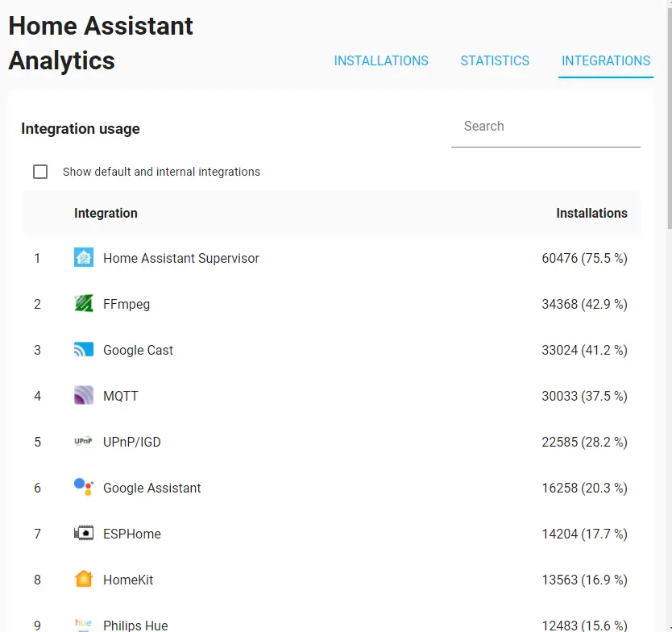Click the Home Assistant Analytics title
The height and width of the screenshot is (632, 672).
tap(101, 43)
